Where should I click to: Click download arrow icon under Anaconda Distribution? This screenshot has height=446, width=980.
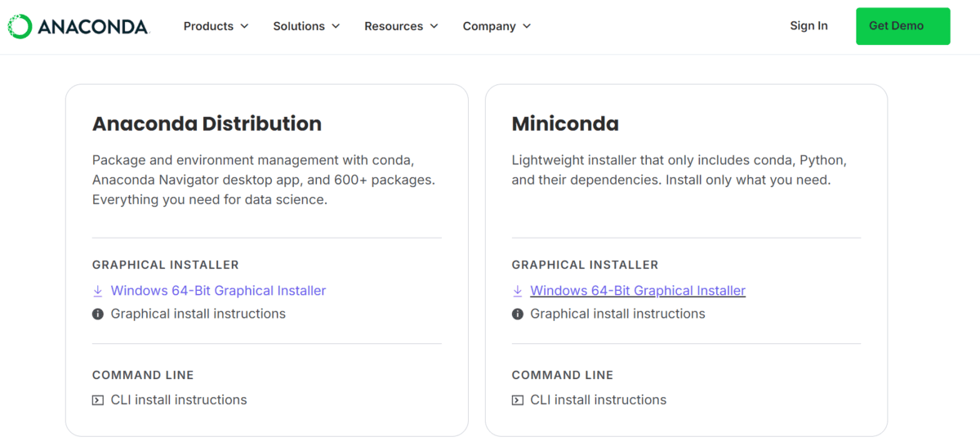click(98, 291)
